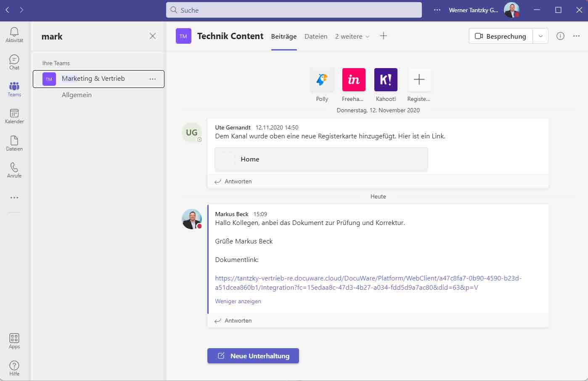Maximize the Teams window

pyautogui.click(x=559, y=10)
